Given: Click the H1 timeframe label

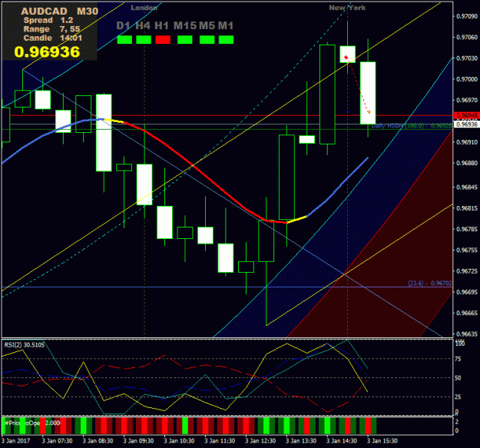Looking at the screenshot, I should pos(161,25).
